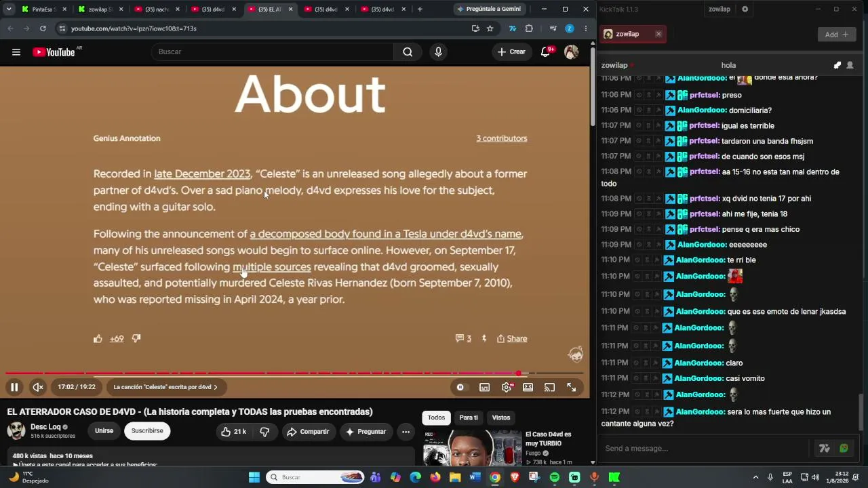This screenshot has height=488, width=868.
Task: Focus the YouTube Buscar search box
Action: point(273,52)
